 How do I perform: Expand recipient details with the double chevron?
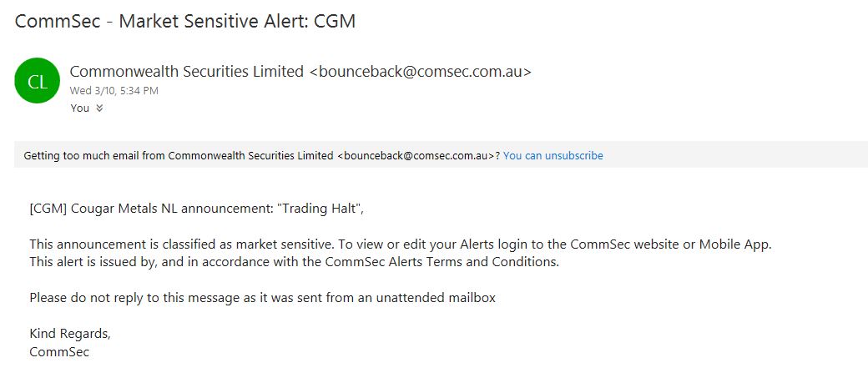tap(99, 108)
